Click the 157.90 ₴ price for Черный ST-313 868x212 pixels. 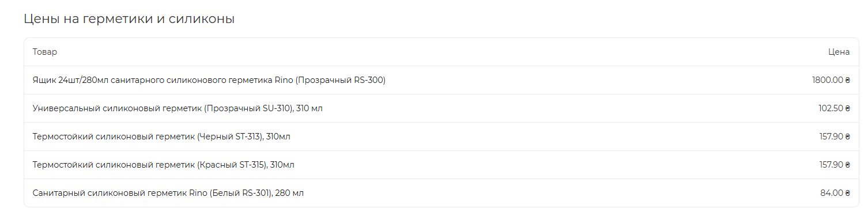[x=835, y=137]
